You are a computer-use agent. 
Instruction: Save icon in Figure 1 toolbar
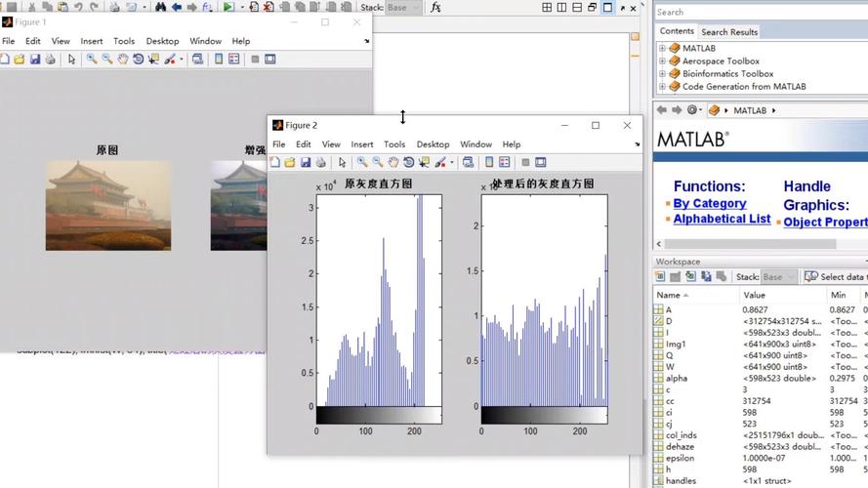coord(35,60)
